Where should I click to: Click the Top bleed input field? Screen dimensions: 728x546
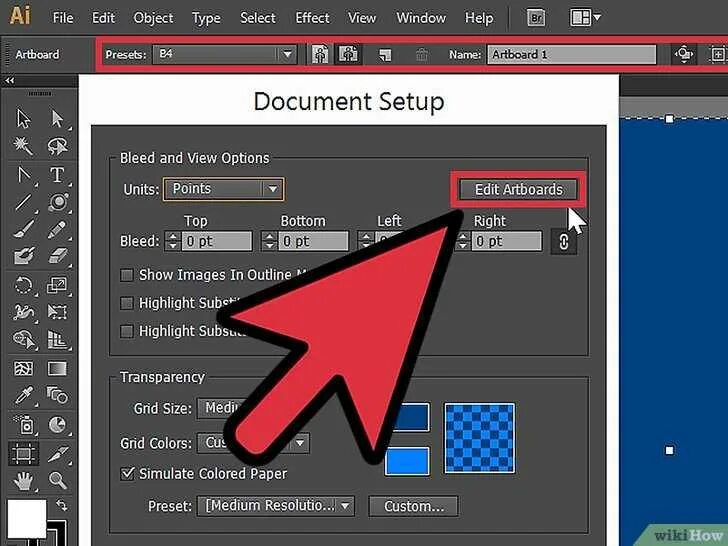(216, 241)
